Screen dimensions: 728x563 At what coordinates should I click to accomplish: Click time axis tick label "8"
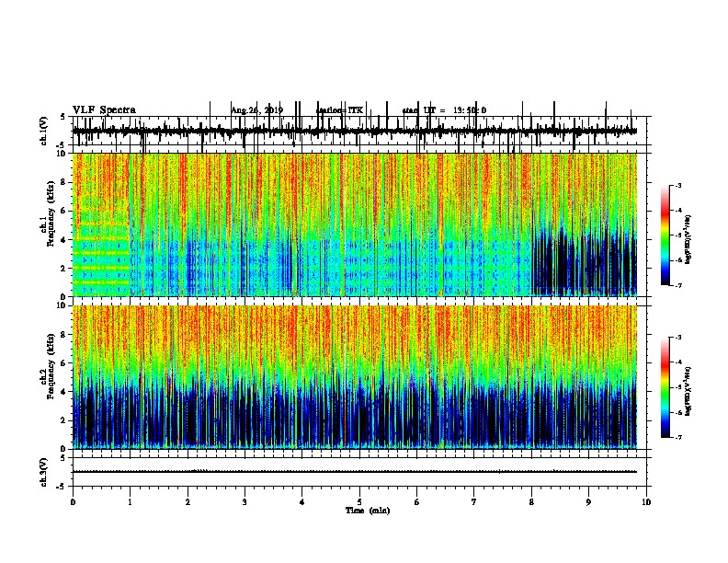coord(531,502)
